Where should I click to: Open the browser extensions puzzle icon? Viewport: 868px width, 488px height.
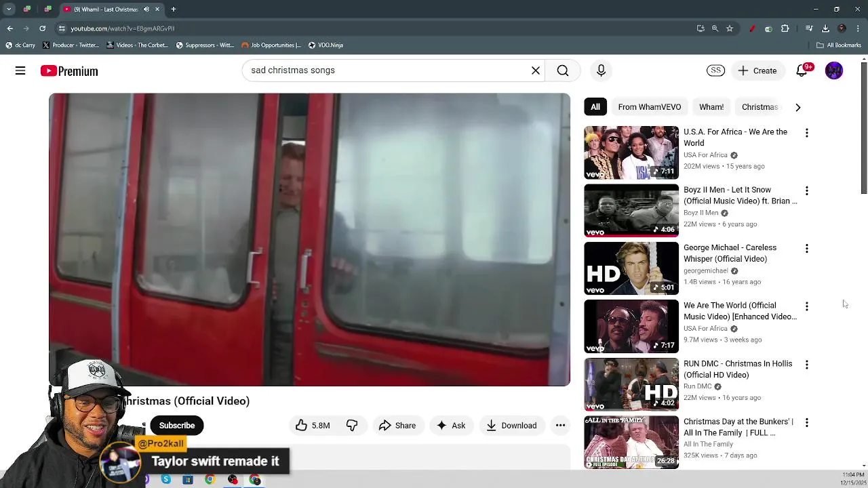(785, 28)
